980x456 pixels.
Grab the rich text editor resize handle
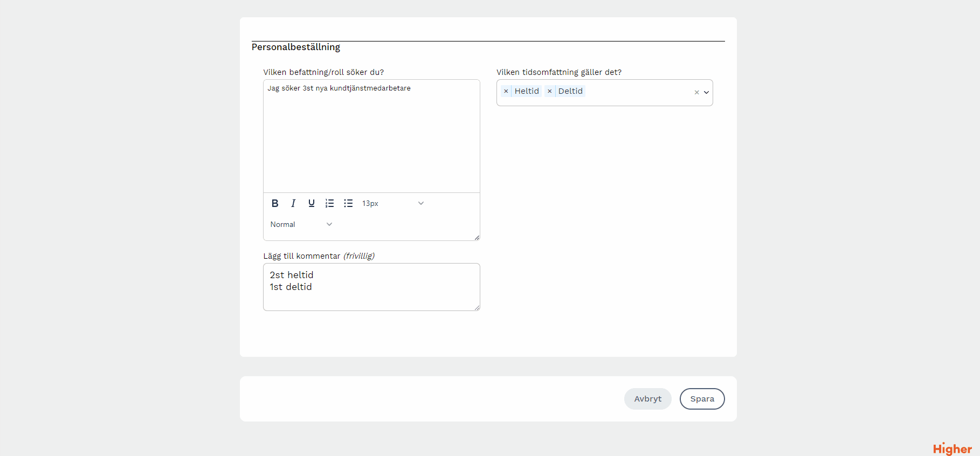[x=477, y=238]
